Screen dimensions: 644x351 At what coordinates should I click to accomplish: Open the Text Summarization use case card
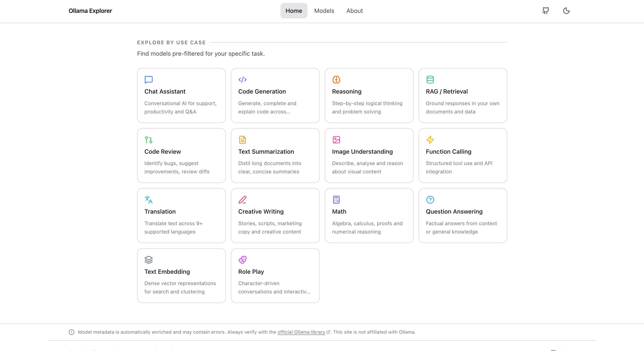coord(275,156)
